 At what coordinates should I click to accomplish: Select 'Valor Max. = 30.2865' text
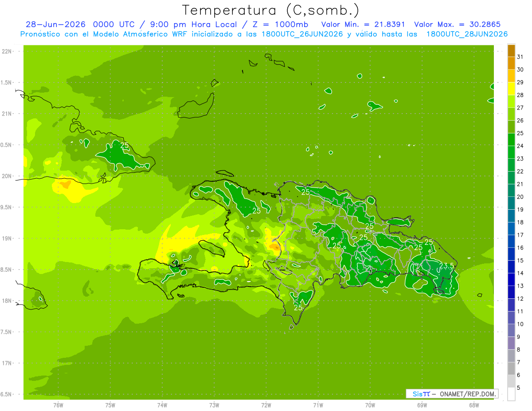457,24
